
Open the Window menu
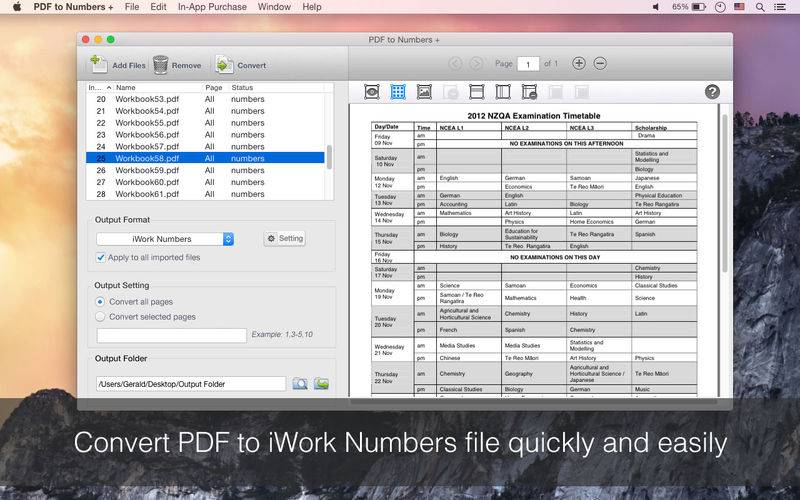tap(274, 7)
